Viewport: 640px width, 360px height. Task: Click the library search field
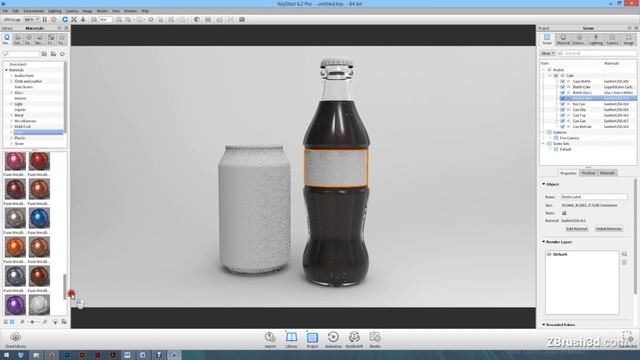pos(21,54)
